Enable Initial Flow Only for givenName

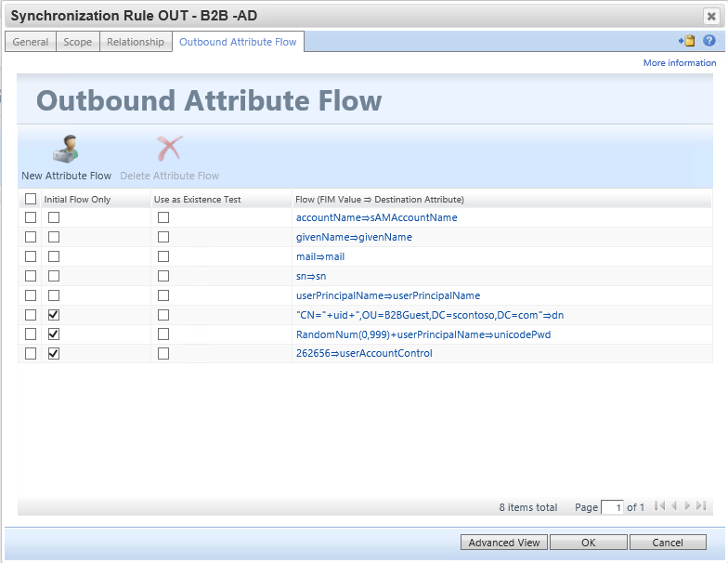54,237
